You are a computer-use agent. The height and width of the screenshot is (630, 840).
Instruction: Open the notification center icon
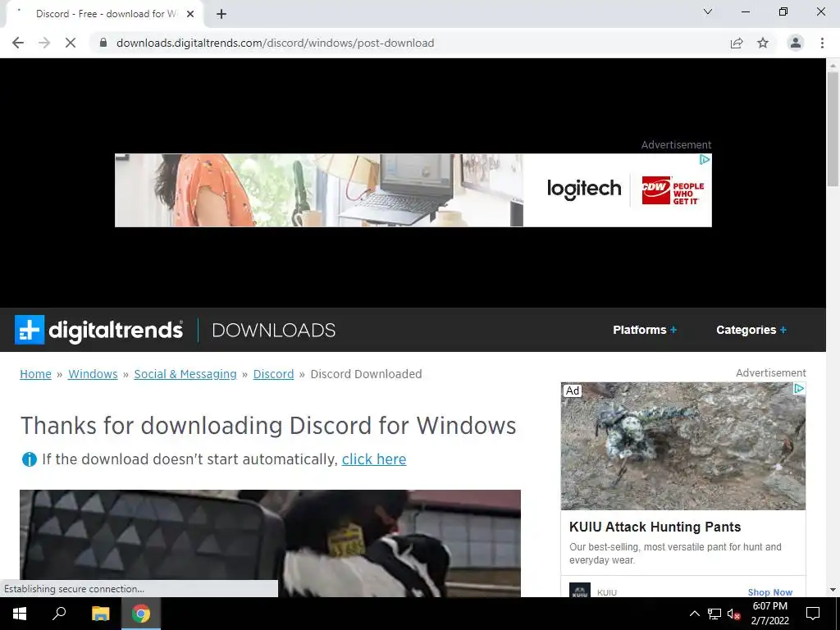[x=813, y=614]
